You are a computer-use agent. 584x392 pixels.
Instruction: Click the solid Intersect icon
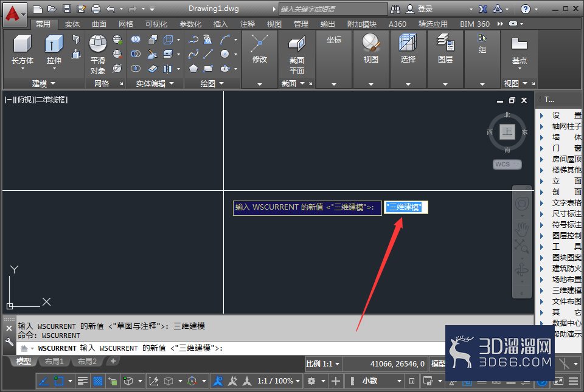click(x=136, y=69)
